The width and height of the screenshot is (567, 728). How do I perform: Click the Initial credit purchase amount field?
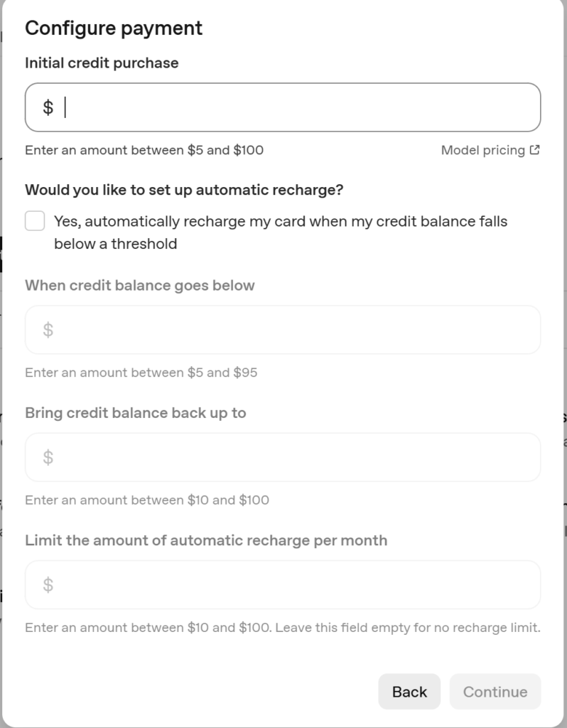pos(298,107)
